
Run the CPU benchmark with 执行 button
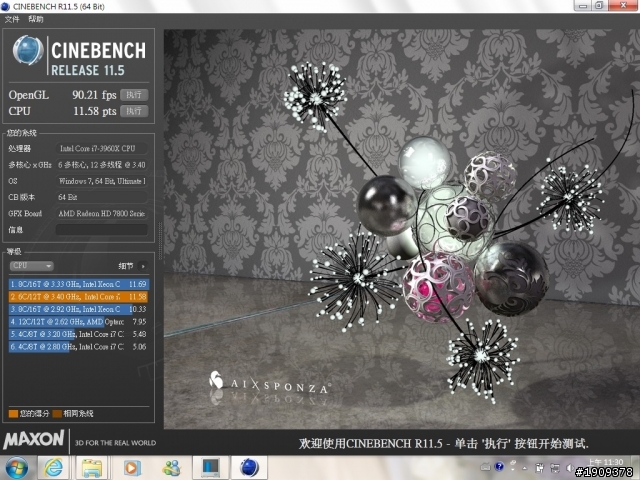click(x=134, y=111)
